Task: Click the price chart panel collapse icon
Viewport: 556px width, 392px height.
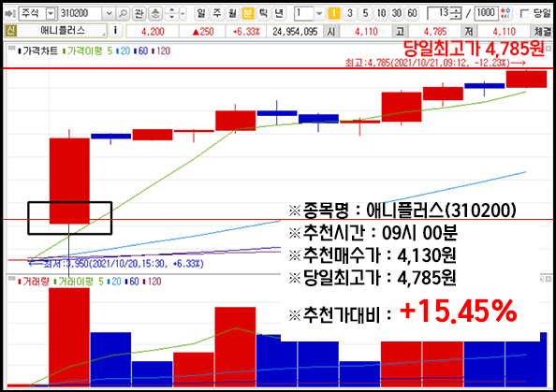Action: [12, 48]
